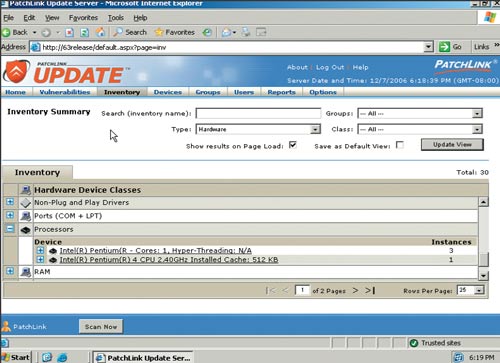Switch to the Groups tab

tap(208, 92)
